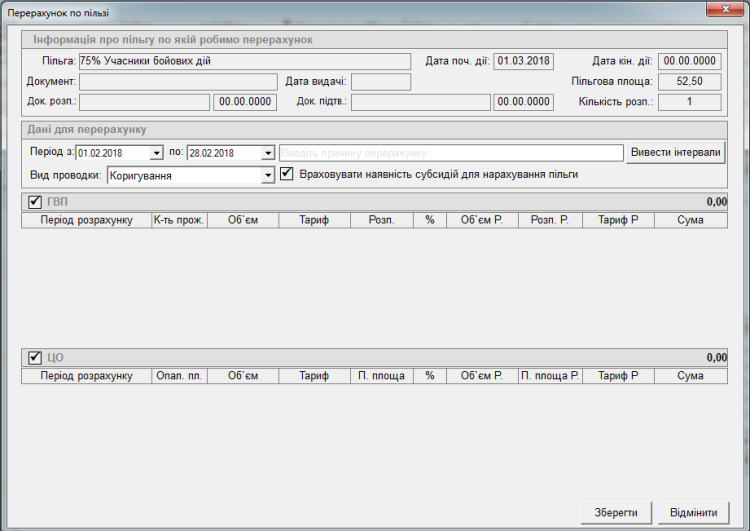Click the recalculation reason input field
This screenshot has height=531, width=750.
point(451,153)
